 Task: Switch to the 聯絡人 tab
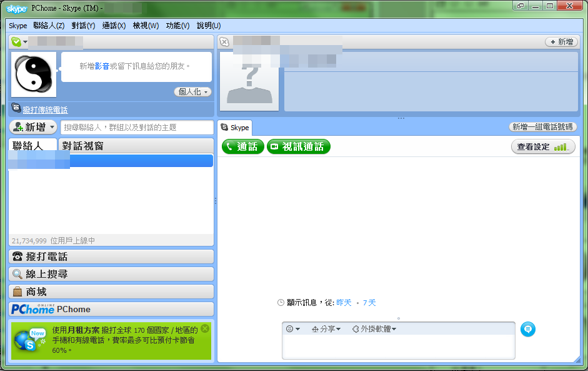(x=33, y=146)
